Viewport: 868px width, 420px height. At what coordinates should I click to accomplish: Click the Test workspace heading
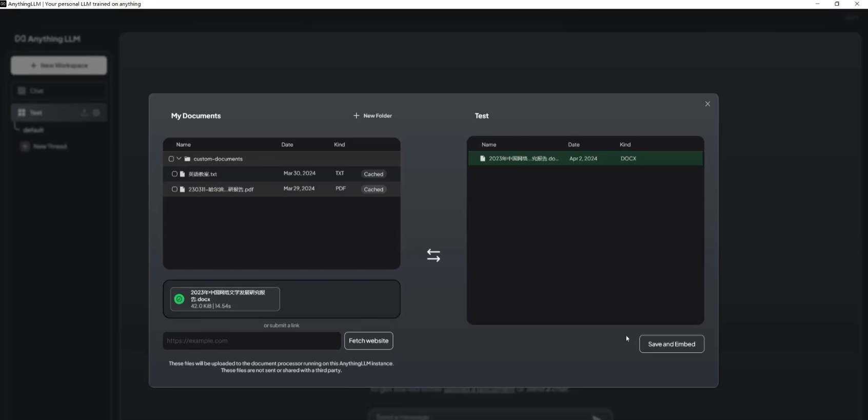tap(482, 116)
